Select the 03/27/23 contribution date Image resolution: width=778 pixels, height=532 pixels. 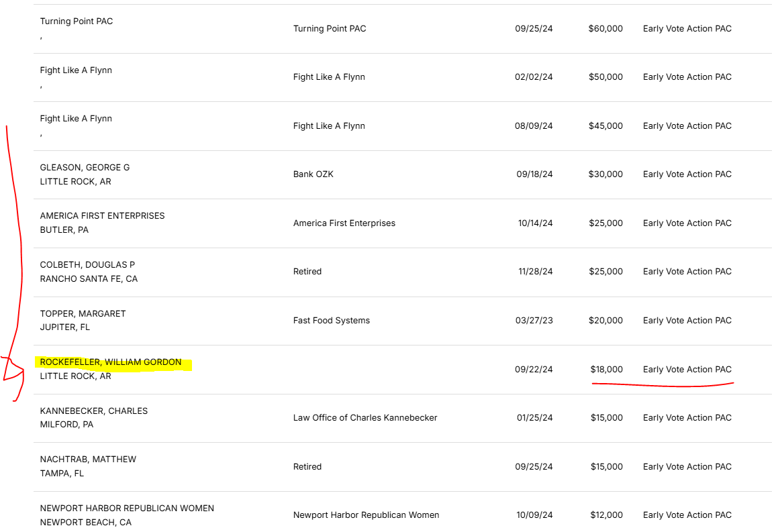(534, 321)
